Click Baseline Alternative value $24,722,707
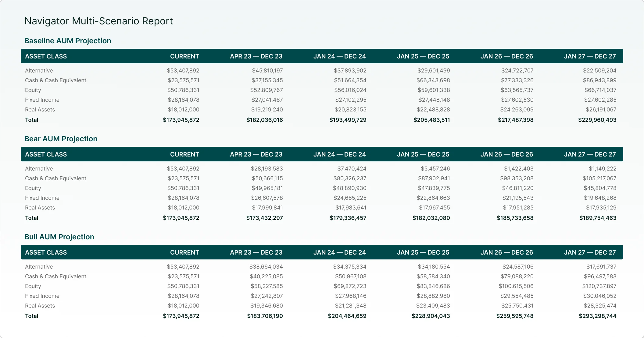 (x=517, y=71)
